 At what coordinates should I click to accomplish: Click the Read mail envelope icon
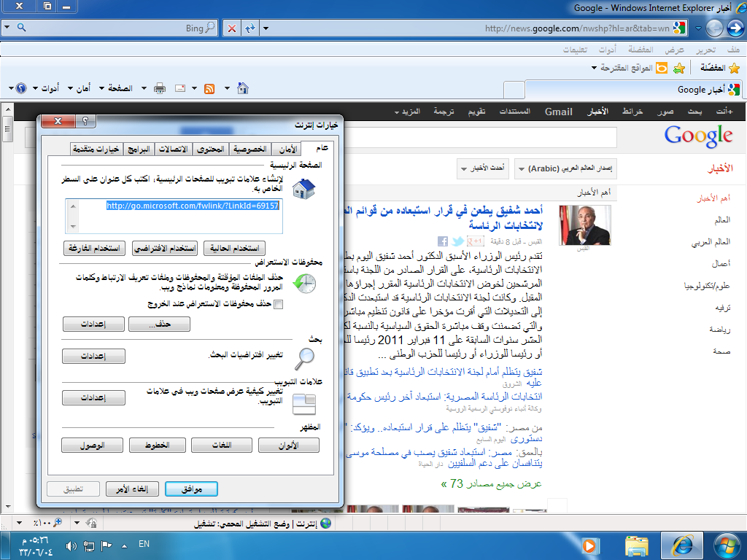click(x=180, y=88)
